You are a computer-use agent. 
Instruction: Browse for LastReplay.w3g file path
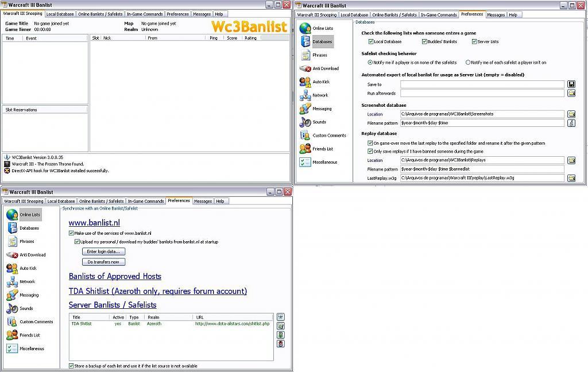coord(571,178)
